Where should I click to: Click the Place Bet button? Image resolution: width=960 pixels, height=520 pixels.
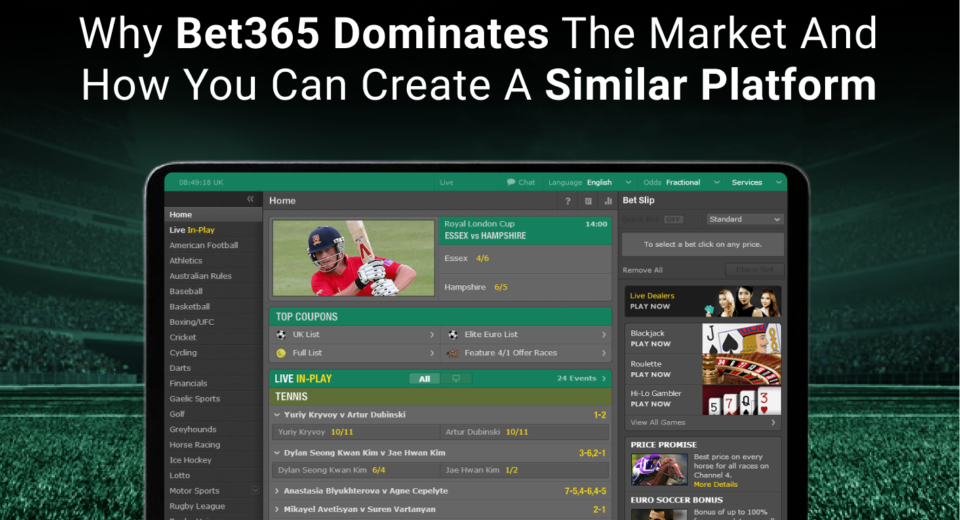pyautogui.click(x=754, y=269)
